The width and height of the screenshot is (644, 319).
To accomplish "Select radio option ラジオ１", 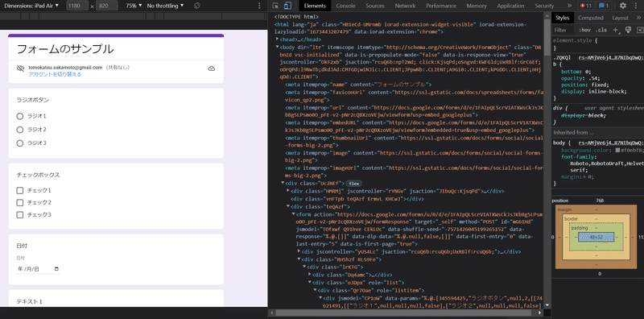I will (19, 116).
